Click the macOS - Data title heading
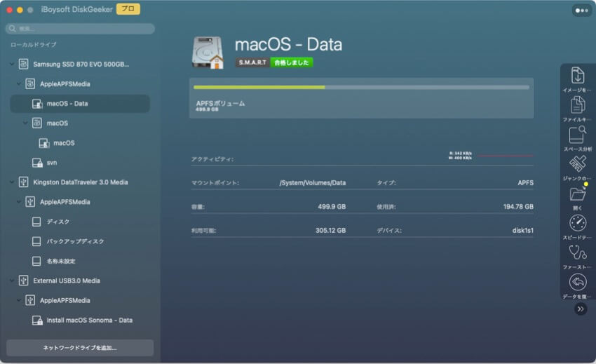Screen dimensions: 596x364 [x=288, y=44]
